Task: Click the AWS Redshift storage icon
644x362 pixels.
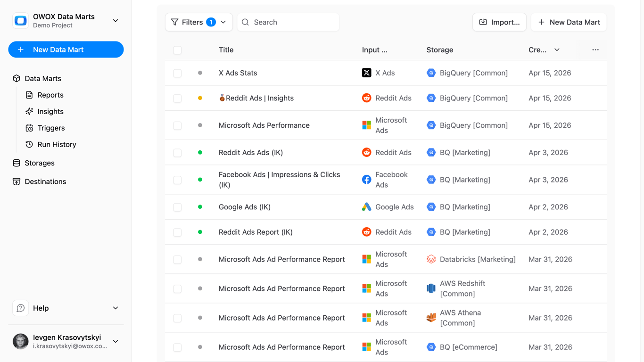Action: pyautogui.click(x=431, y=288)
